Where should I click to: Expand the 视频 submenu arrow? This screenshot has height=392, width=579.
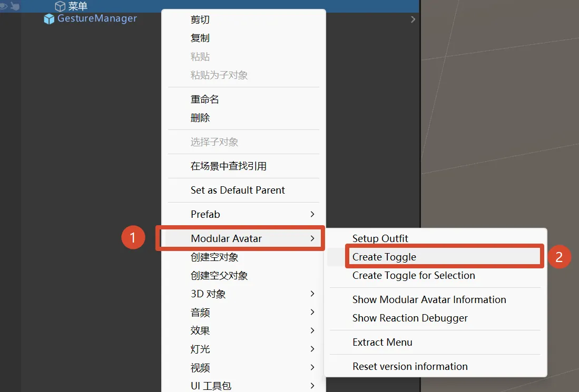pos(312,368)
